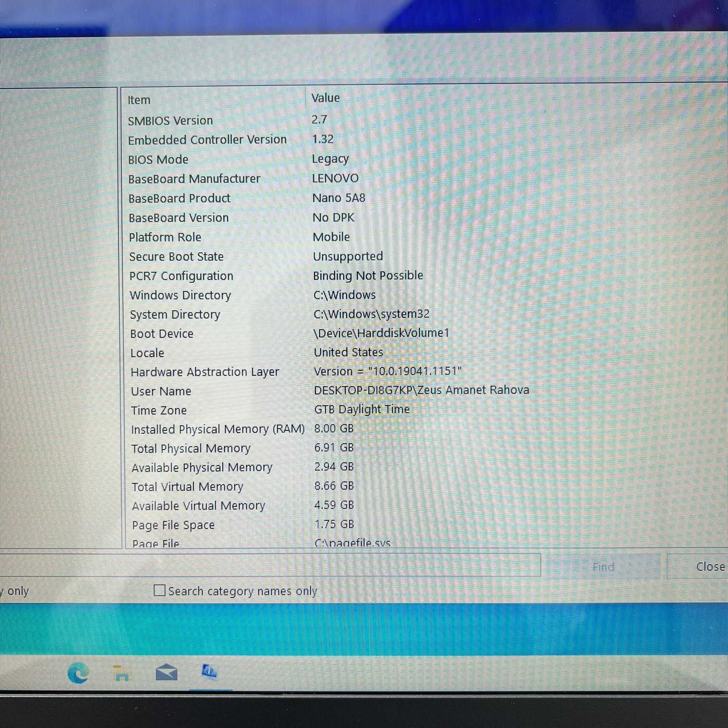This screenshot has width=728, height=728.
Task: Click the value C:\Windows\system32
Action: [371, 314]
